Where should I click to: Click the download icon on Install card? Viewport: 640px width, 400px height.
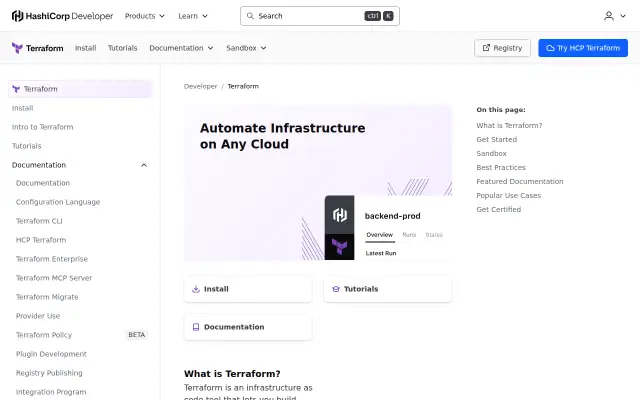[x=196, y=289]
